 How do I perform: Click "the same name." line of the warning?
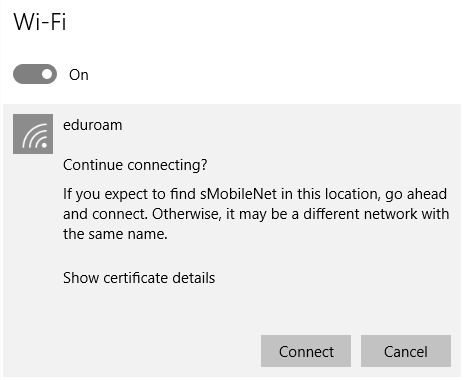click(x=115, y=234)
